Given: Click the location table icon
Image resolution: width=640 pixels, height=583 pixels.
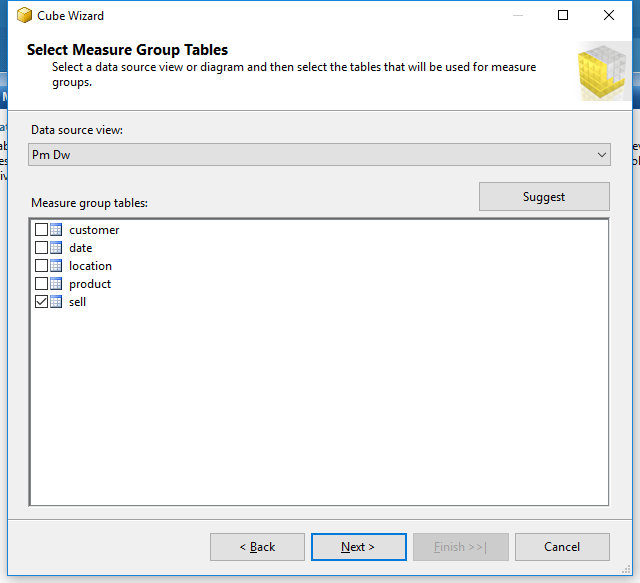Looking at the screenshot, I should pos(56,266).
